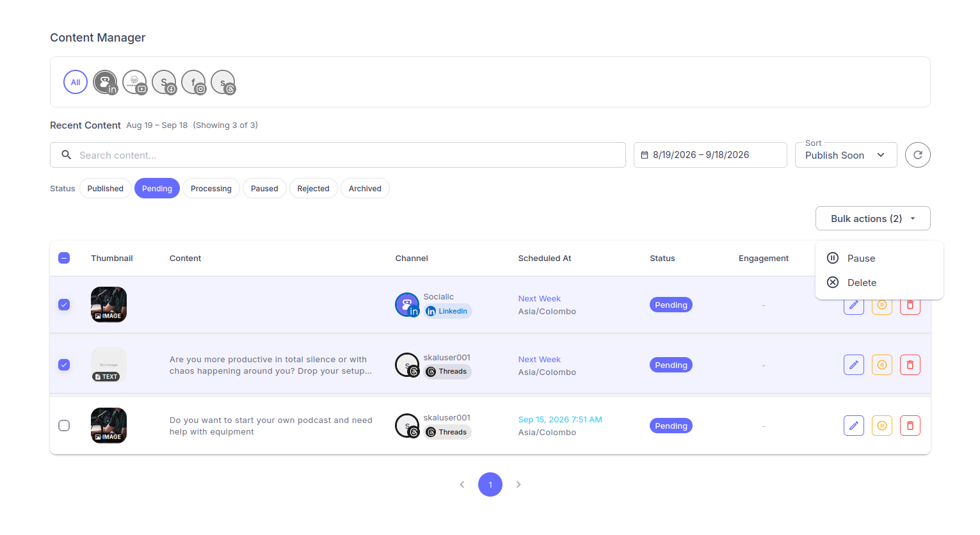Delete the 'Are you more productive' post
The image size is (980, 535).
910,365
